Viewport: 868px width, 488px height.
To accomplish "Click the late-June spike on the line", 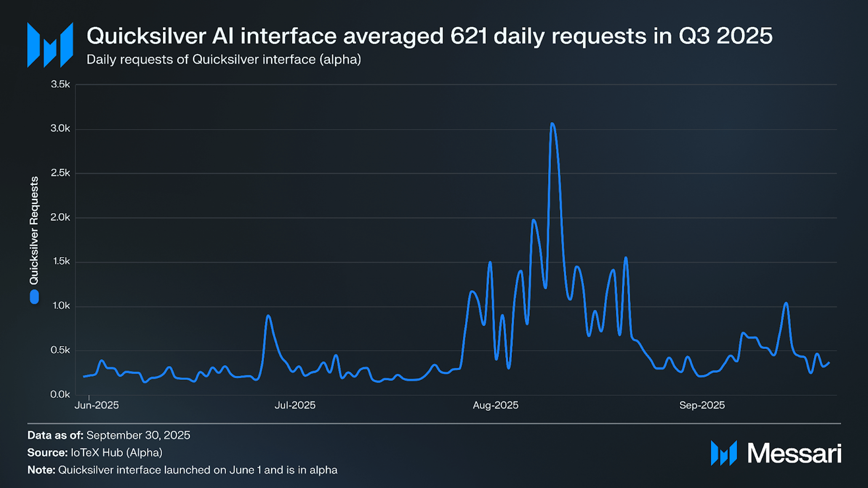I will tap(267, 316).
